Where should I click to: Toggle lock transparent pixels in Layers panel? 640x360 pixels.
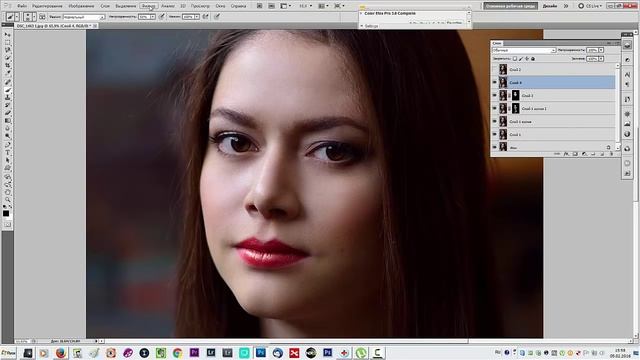pyautogui.click(x=515, y=59)
